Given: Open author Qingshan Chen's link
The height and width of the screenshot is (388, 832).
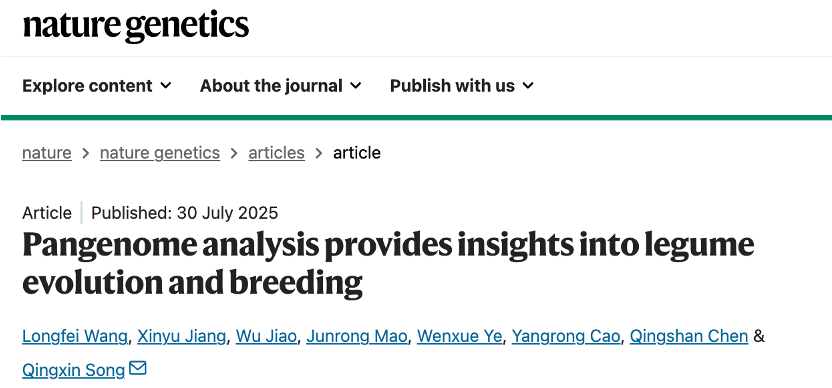Looking at the screenshot, I should click(x=689, y=336).
